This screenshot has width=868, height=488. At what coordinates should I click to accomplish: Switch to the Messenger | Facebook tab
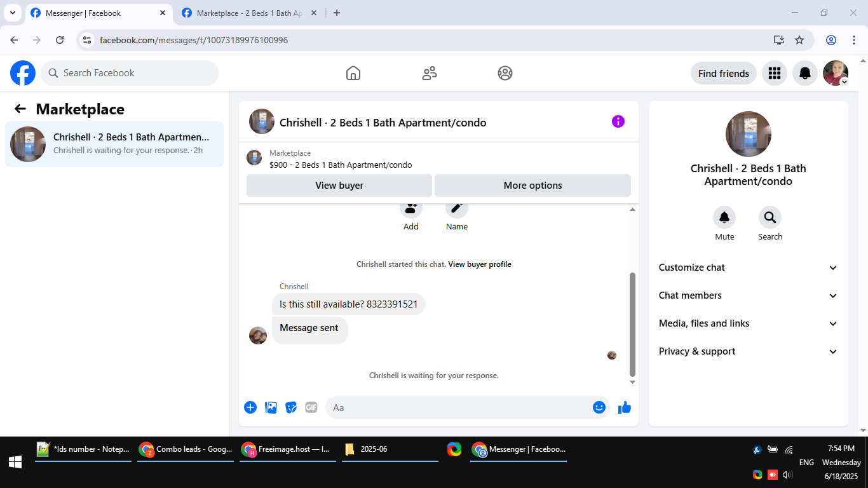point(99,13)
